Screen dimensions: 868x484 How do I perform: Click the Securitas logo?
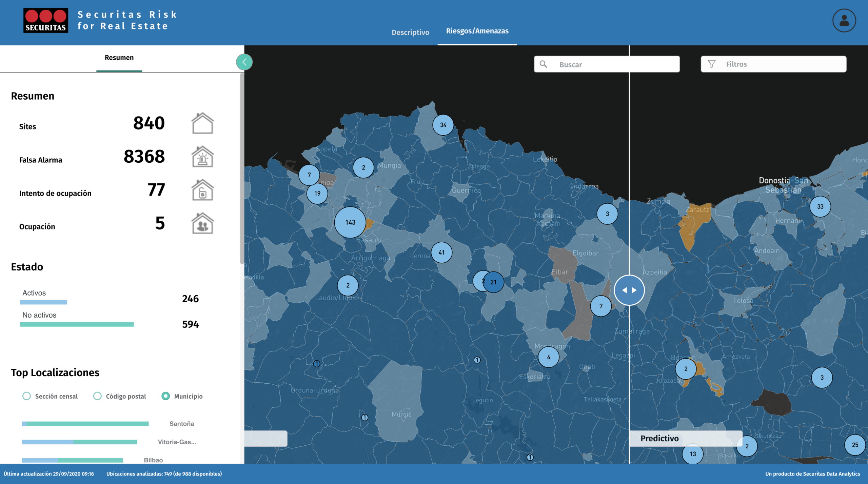[46, 20]
